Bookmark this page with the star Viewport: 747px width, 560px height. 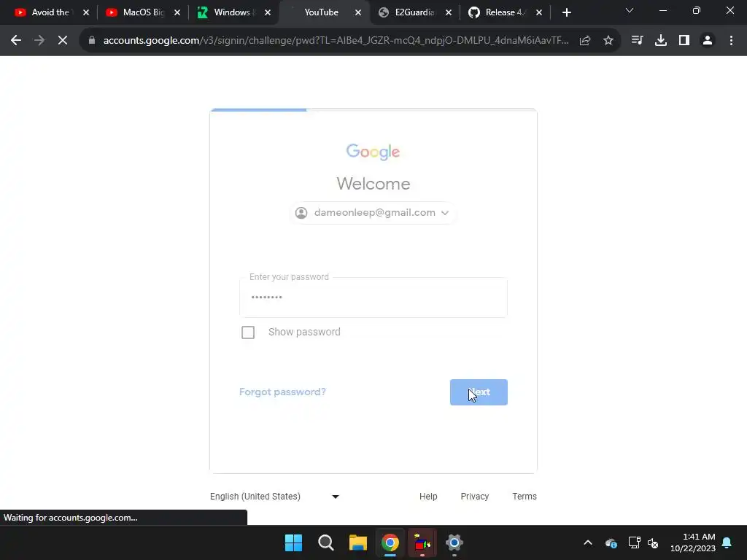pyautogui.click(x=608, y=41)
